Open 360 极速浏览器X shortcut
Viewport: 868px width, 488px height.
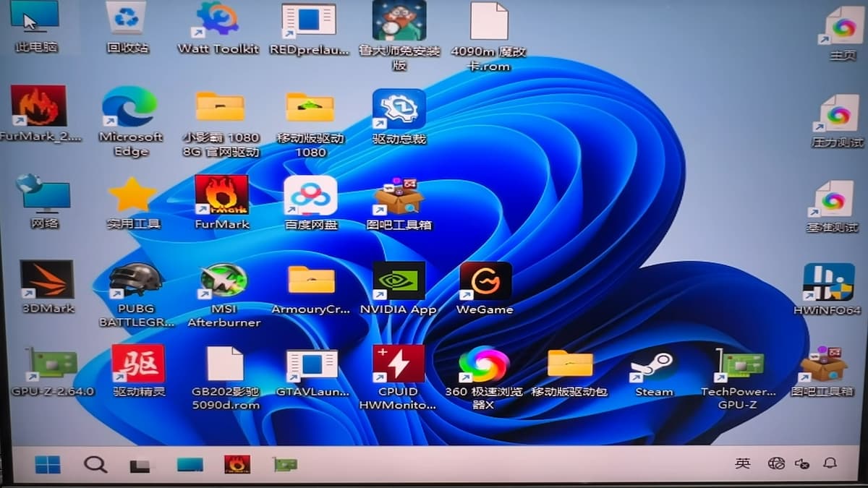484,378
